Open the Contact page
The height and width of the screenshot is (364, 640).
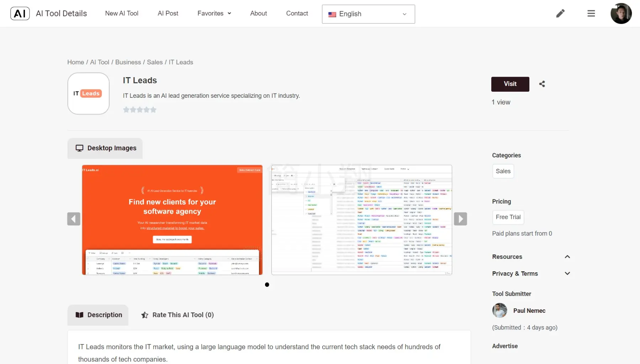[297, 14]
